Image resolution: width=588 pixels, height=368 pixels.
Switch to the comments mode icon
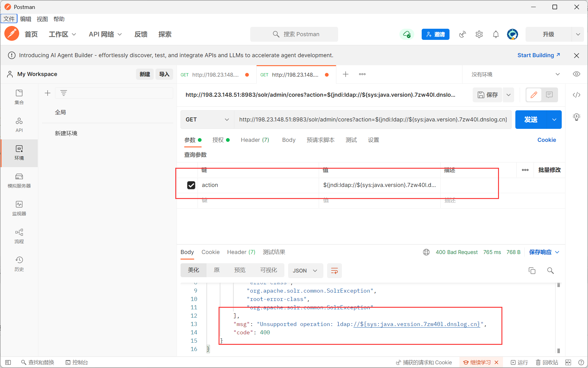[549, 95]
